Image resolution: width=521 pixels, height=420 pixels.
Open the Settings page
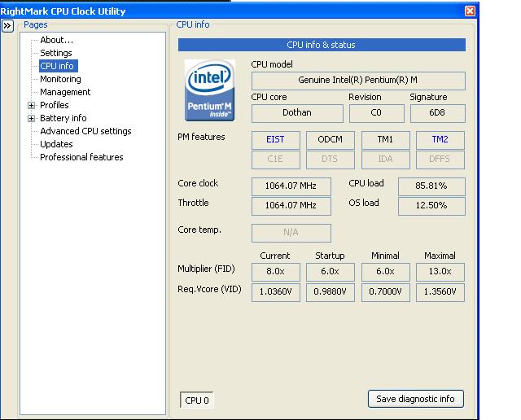(x=56, y=53)
